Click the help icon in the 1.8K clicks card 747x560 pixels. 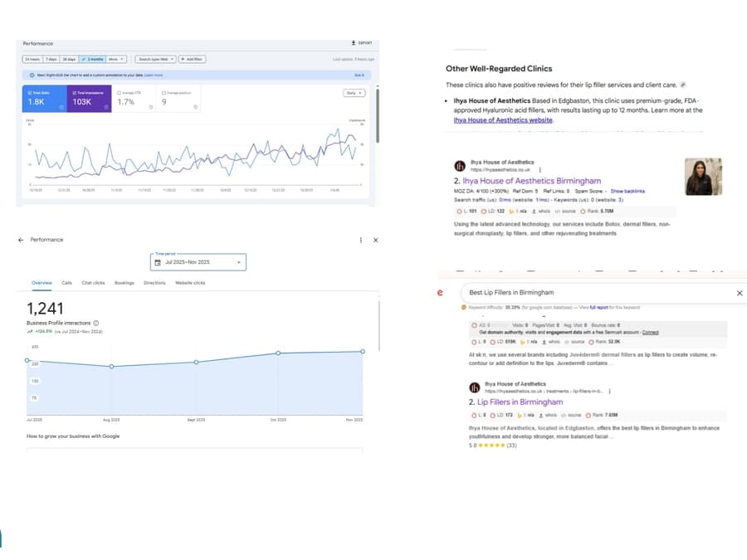61,107
